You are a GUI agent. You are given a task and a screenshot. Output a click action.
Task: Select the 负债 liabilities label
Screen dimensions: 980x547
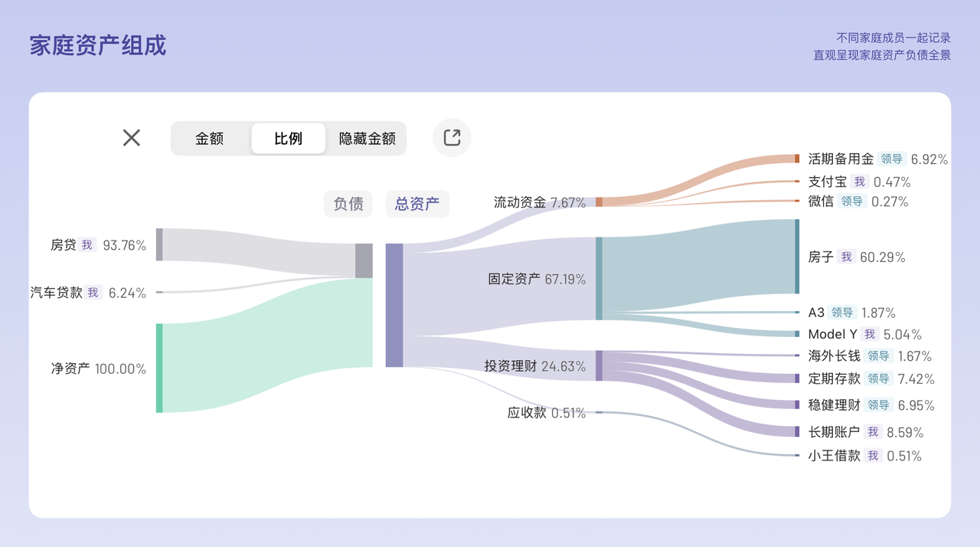coord(348,204)
